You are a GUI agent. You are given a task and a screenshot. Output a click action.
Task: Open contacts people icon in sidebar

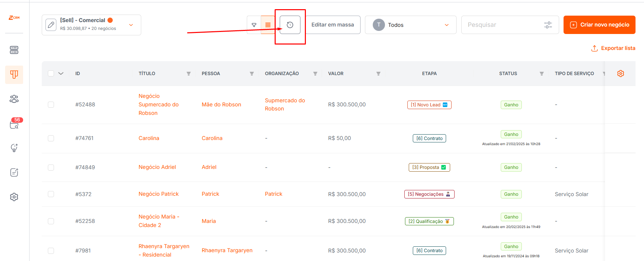14,99
